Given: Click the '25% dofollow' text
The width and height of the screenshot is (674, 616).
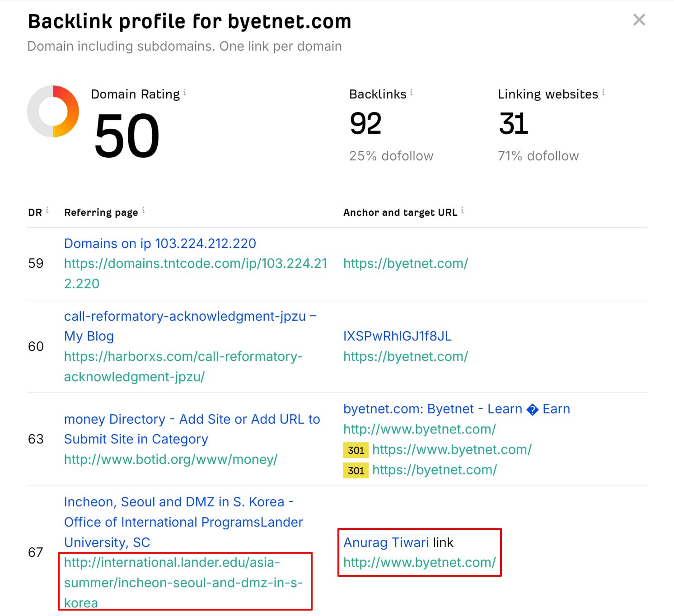Looking at the screenshot, I should pos(391,156).
